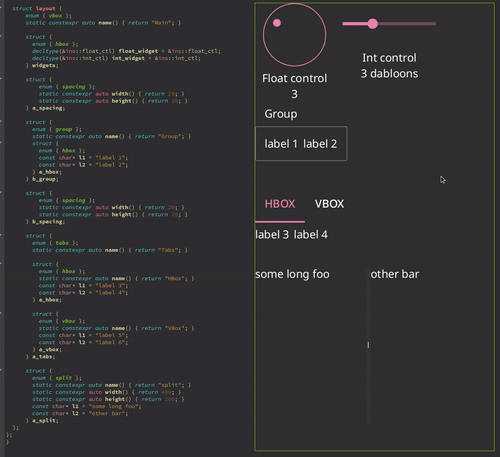The height and width of the screenshot is (457, 500).
Task: Click the 'enum { split };' code line
Action: (x=57, y=378)
